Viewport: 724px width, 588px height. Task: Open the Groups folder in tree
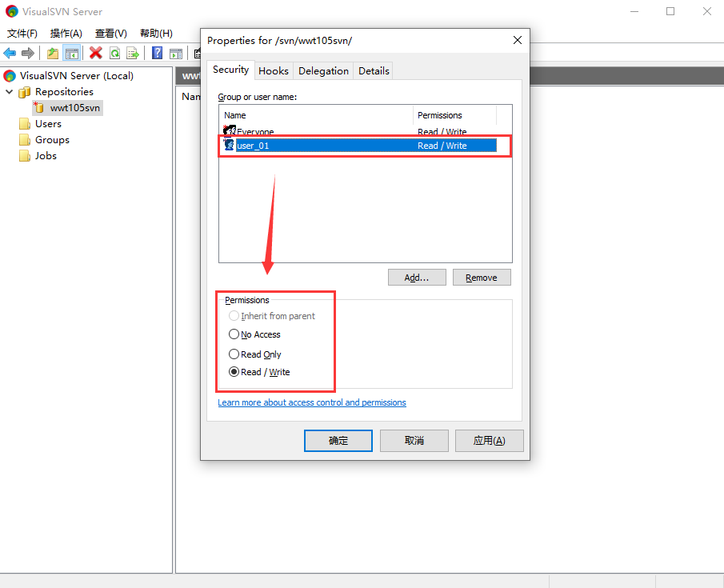click(51, 140)
